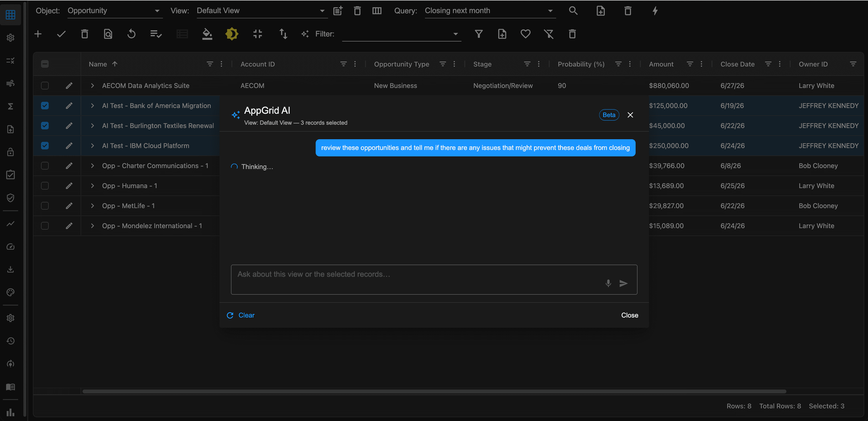Open Stage column three-dot menu
The image size is (868, 421).
pyautogui.click(x=539, y=64)
